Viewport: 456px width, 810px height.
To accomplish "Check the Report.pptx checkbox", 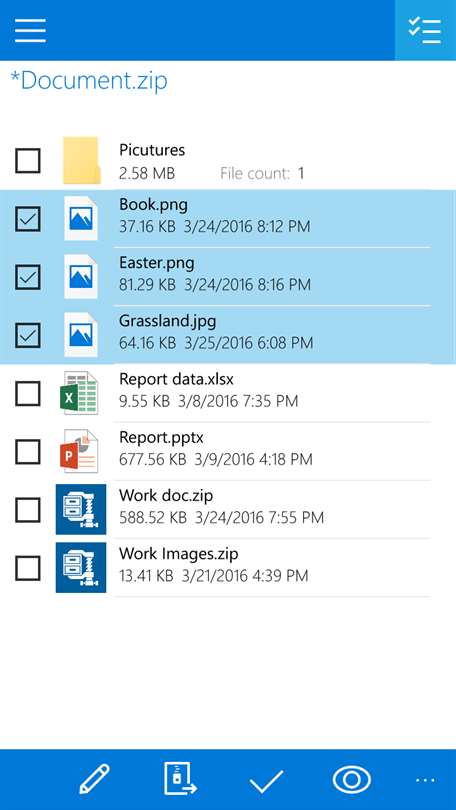I will 27,452.
